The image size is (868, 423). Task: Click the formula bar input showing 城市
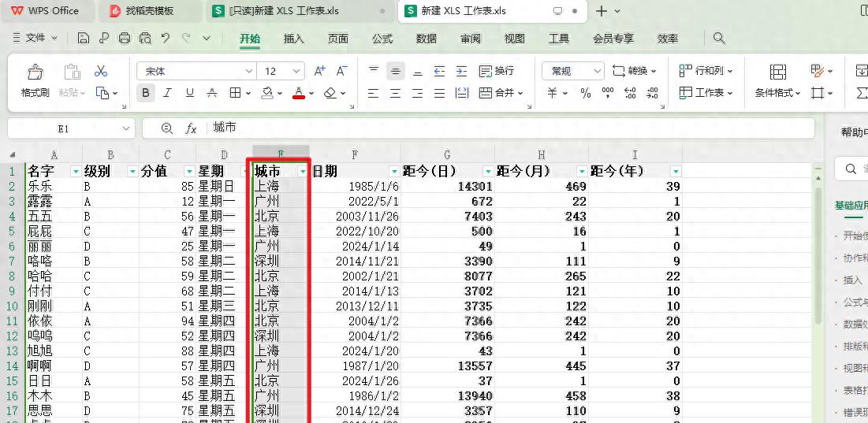point(512,128)
